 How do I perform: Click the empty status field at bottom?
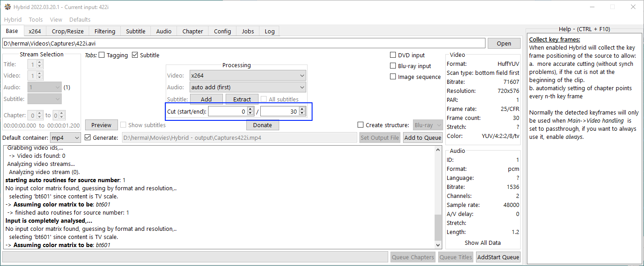point(195,257)
